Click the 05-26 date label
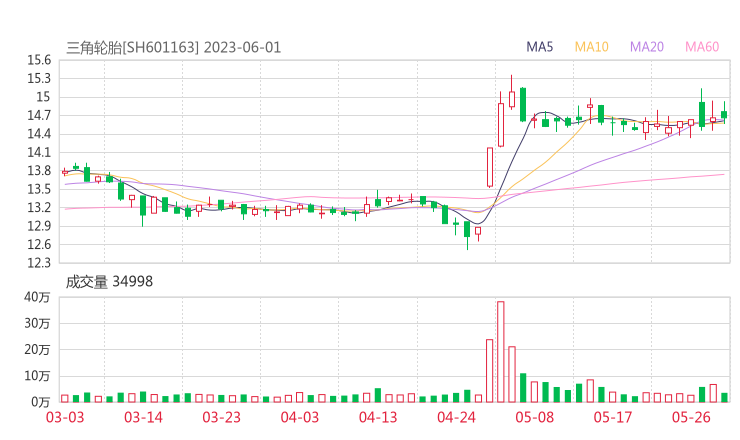Image resolution: width=740 pixels, height=440 pixels. coord(691,417)
